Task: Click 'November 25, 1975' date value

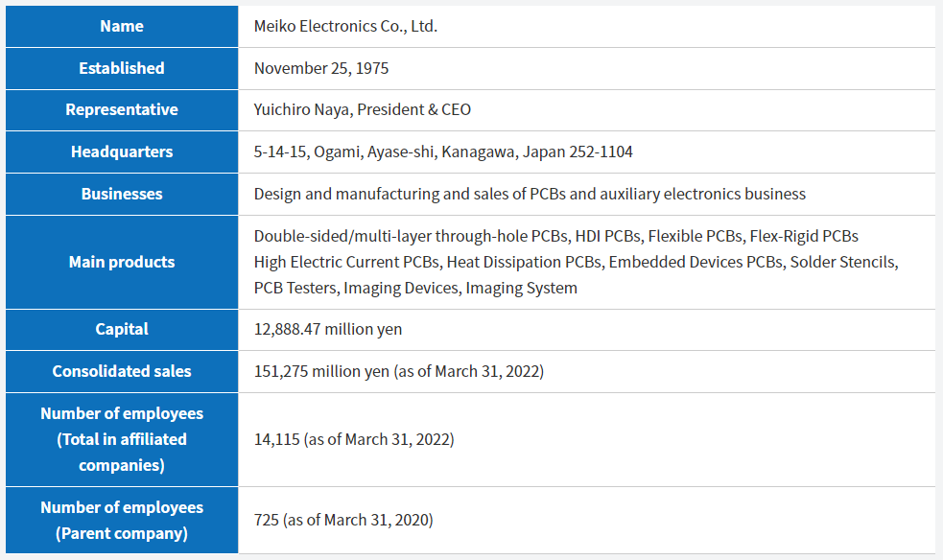Action: coord(321,68)
